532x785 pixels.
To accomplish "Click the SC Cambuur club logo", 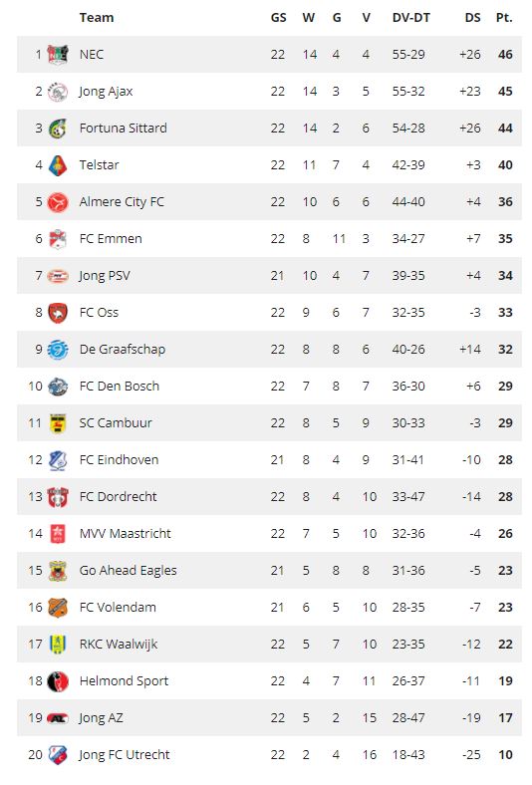I will click(x=58, y=423).
